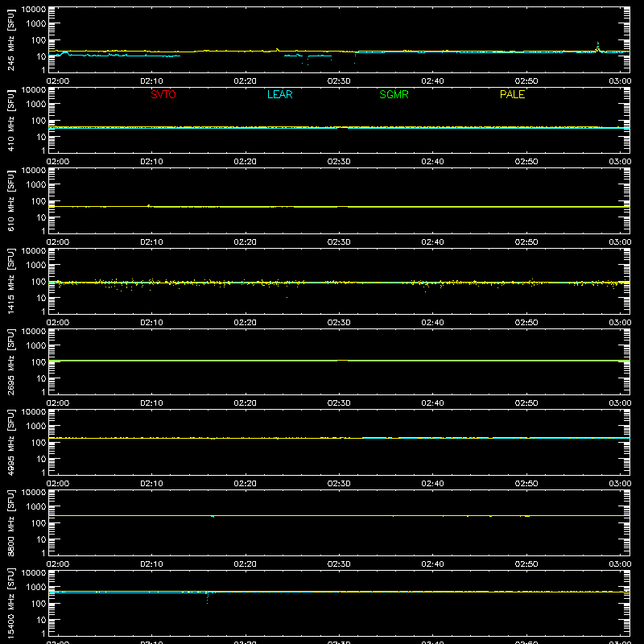Click the 245 MHz burst spike near 02:58
Viewport: 644px width, 644px height.
click(x=597, y=47)
